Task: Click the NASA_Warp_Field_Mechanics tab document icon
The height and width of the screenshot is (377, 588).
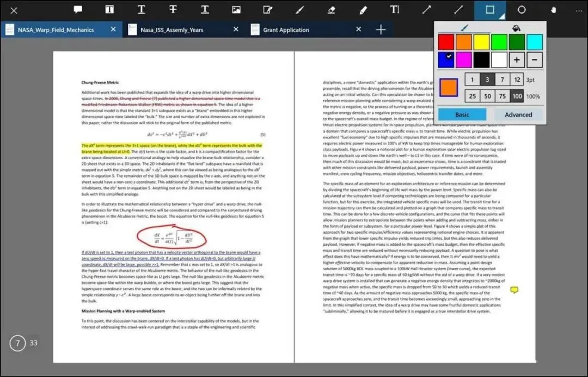Action: click(10, 29)
